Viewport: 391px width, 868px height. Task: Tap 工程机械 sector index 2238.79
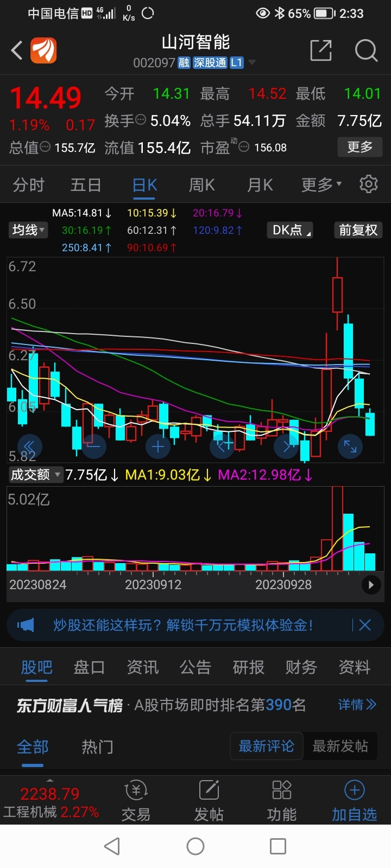point(51,803)
